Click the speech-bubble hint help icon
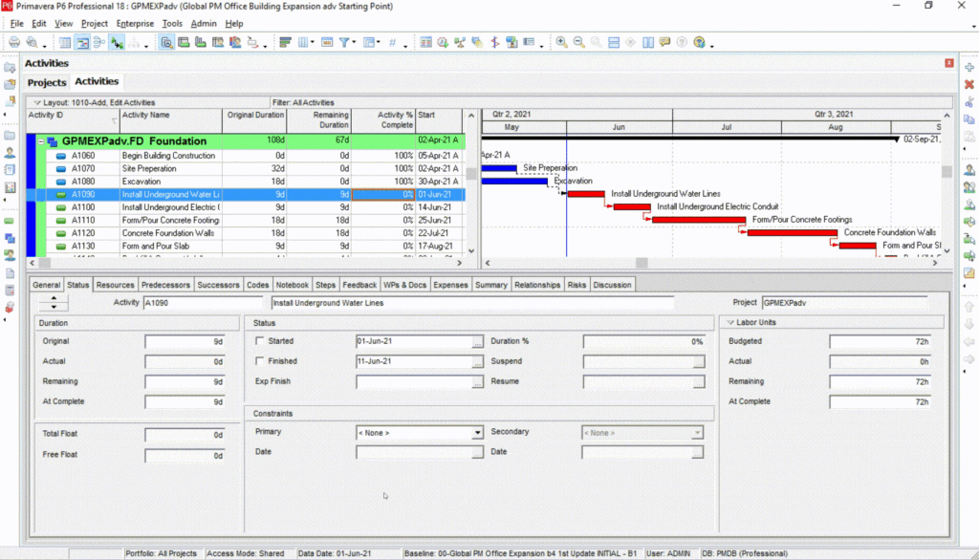979x560 pixels. point(665,42)
